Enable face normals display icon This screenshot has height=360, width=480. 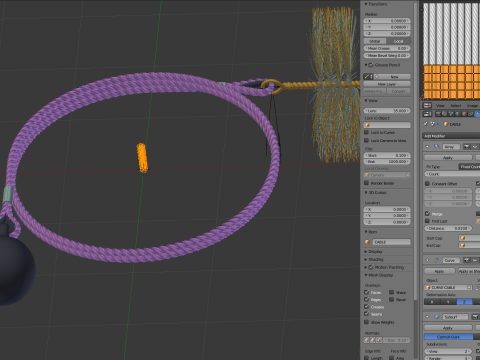pos(379,340)
